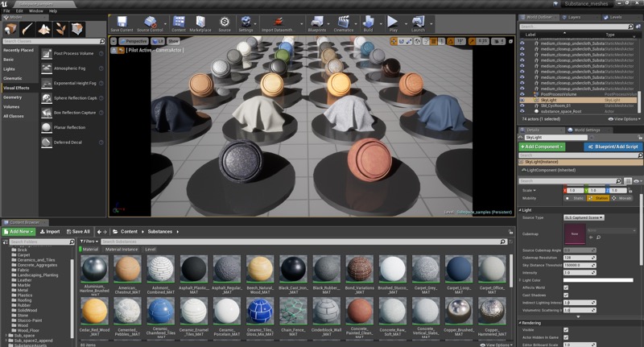Hide the SkyLight actor via eye icon
Viewport: 644px width, 347px height.
point(522,100)
